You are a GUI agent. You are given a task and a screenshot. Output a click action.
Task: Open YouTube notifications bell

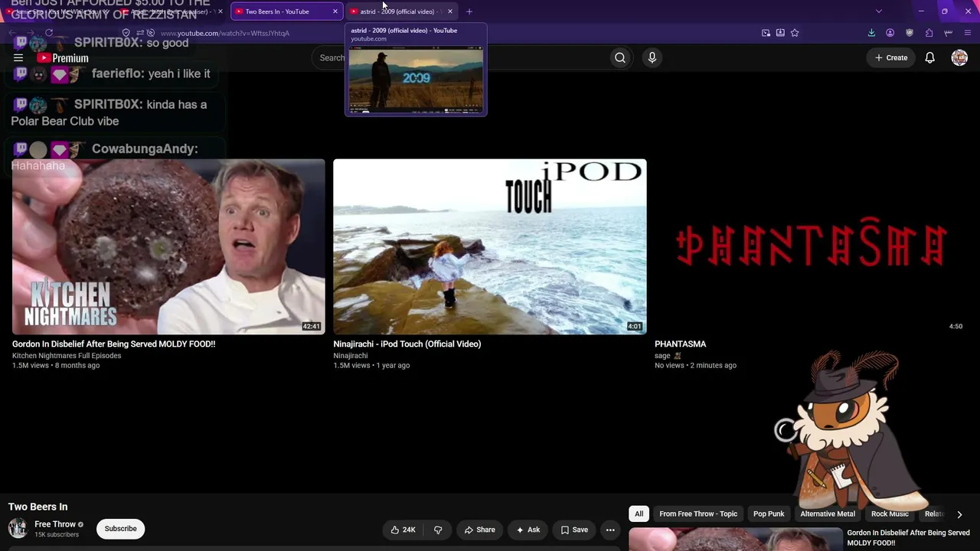[929, 57]
